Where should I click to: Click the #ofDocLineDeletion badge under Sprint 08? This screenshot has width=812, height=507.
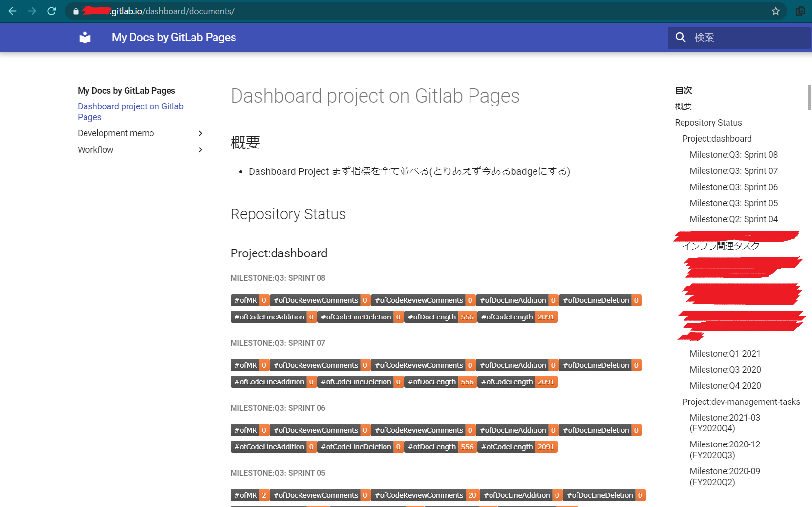tap(600, 300)
